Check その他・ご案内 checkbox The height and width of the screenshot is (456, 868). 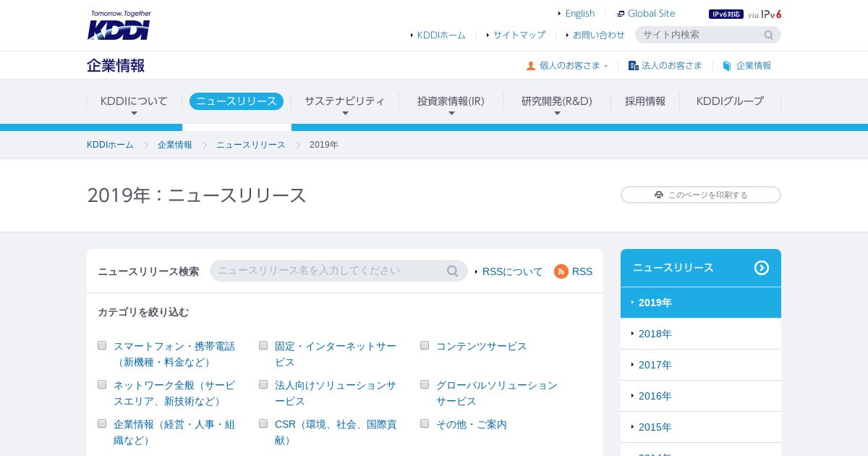pyautogui.click(x=425, y=423)
